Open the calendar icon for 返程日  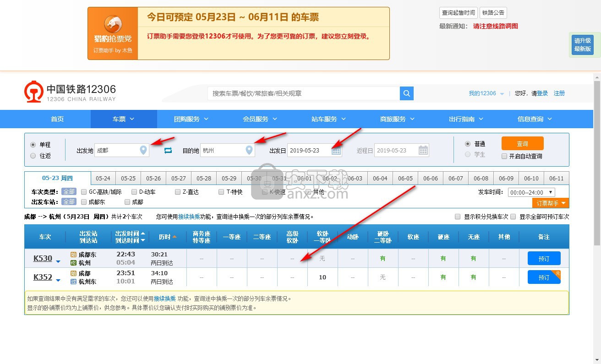[423, 150]
